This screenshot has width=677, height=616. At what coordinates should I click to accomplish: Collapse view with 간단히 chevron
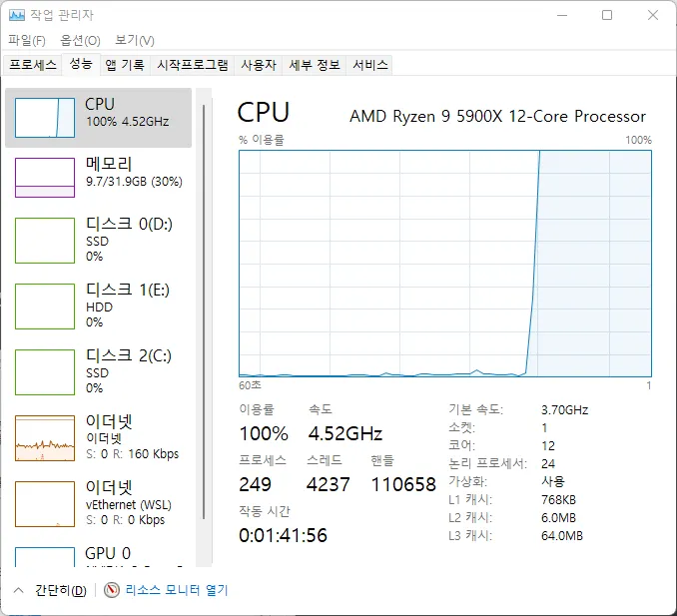point(19,590)
